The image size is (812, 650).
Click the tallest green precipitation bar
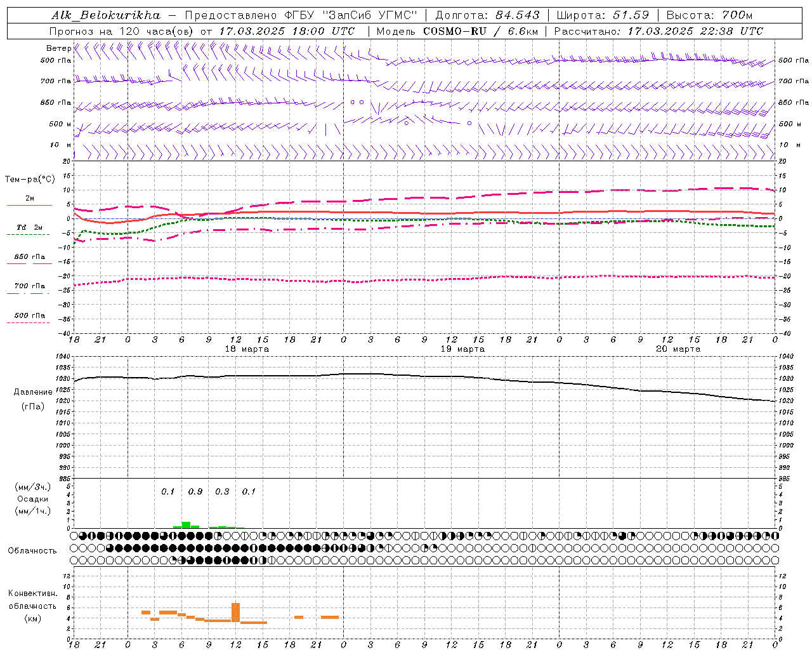pos(186,525)
